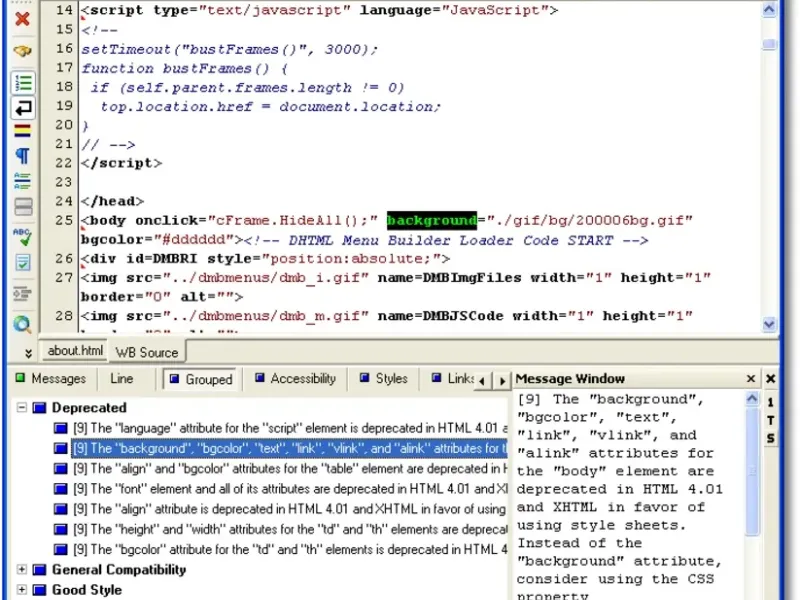Click the vertical side tab labeled T
This screenshot has width=800, height=600.
pos(770,420)
